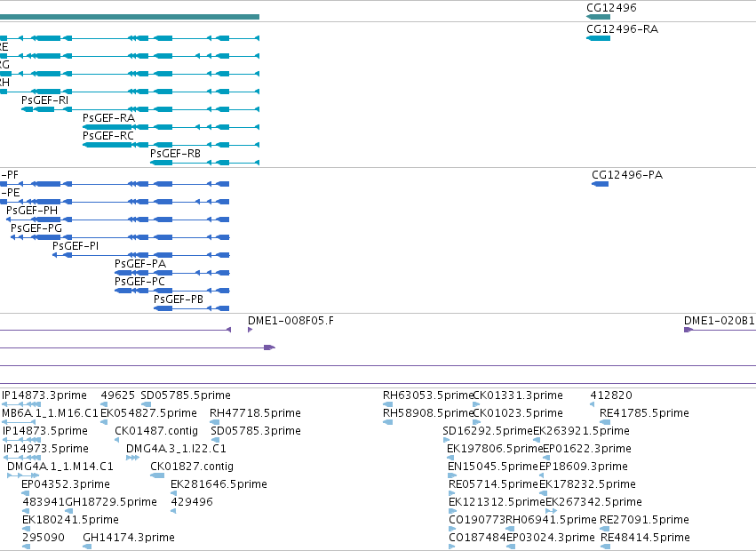Click the EK121312.5prime EST label
Screen dimensions: 756x551
pos(497,502)
